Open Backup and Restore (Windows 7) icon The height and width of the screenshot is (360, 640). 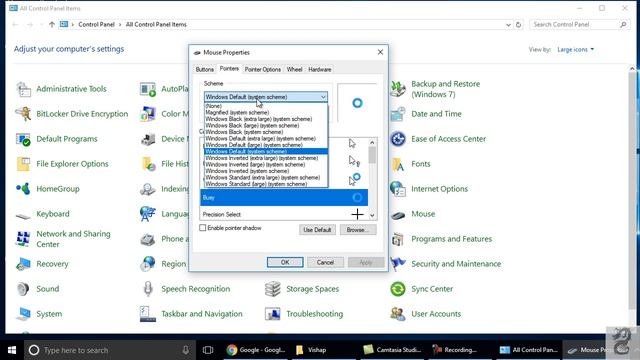[x=398, y=89]
